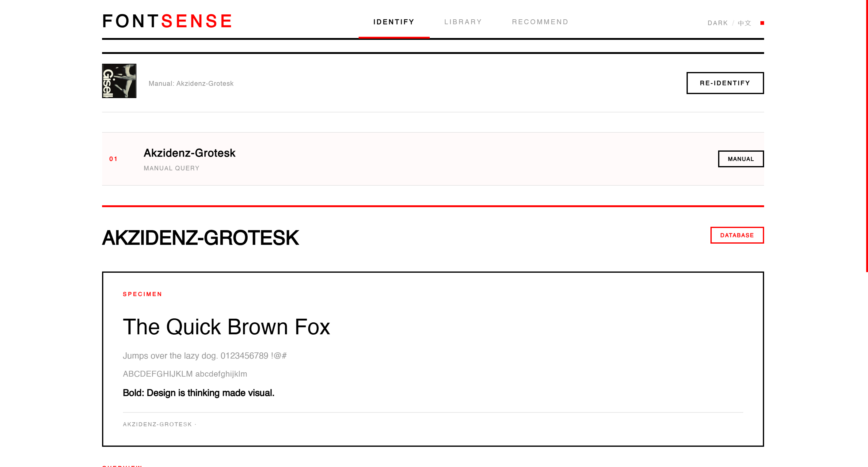Screen dimensions: 868x467
Task: Click the 'Manual: Akzidenz-Grotesk' query label
Action: click(x=191, y=84)
